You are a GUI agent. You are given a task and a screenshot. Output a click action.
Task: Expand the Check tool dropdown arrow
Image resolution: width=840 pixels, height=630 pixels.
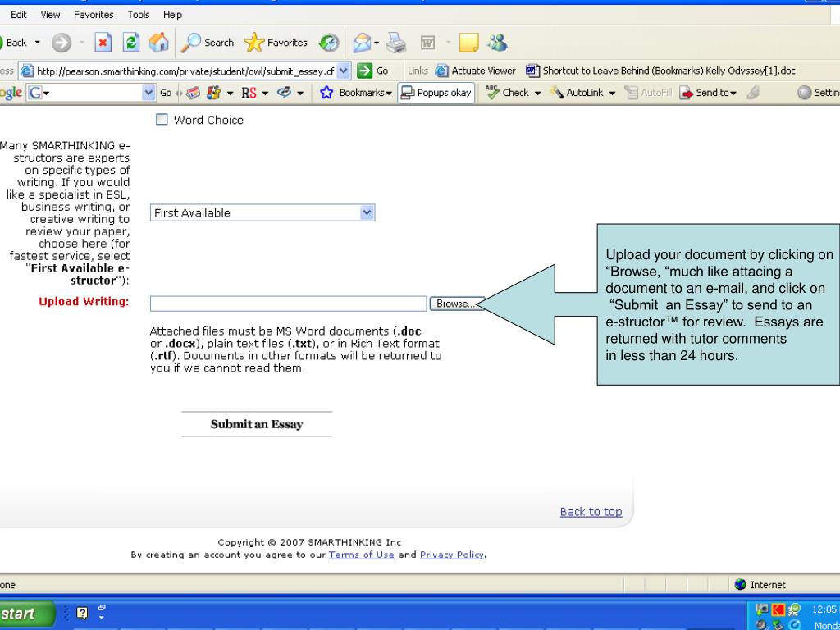(537, 94)
